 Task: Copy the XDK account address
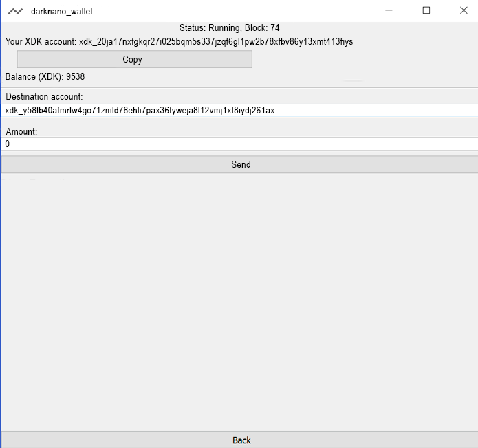[134, 59]
